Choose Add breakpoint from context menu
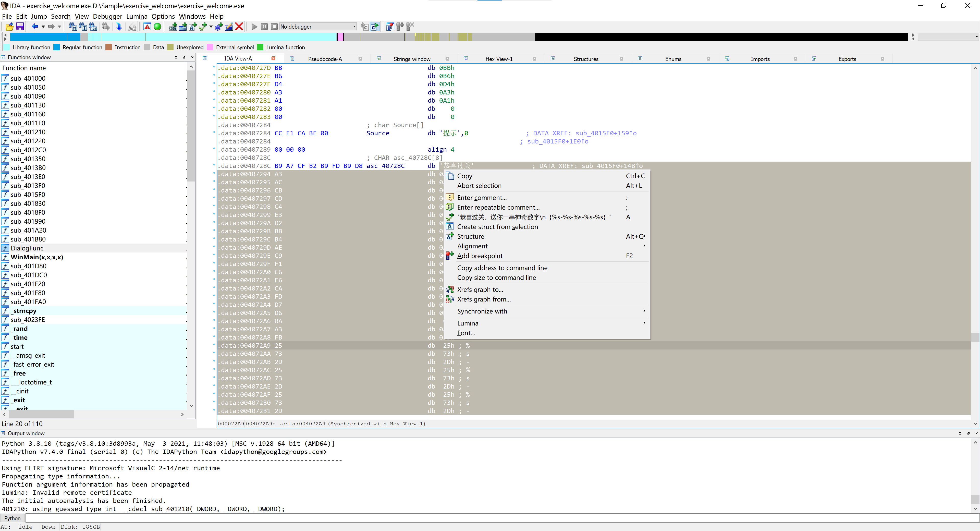Image resolution: width=980 pixels, height=531 pixels. tap(547, 256)
